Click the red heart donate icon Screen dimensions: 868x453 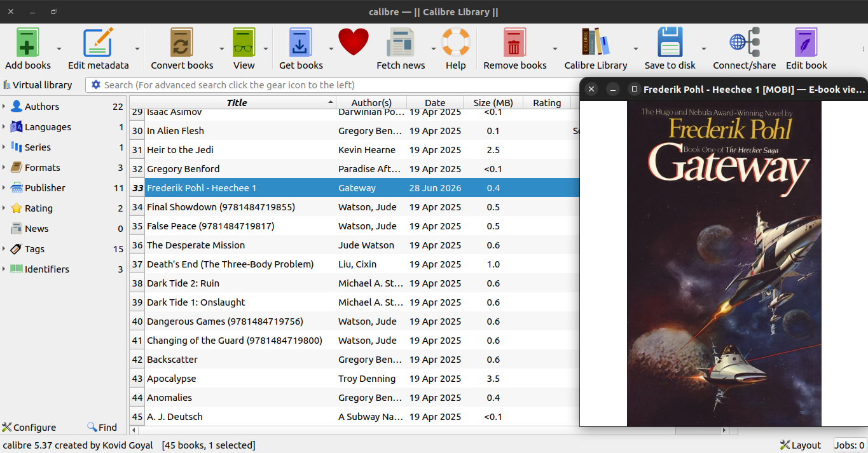354,42
